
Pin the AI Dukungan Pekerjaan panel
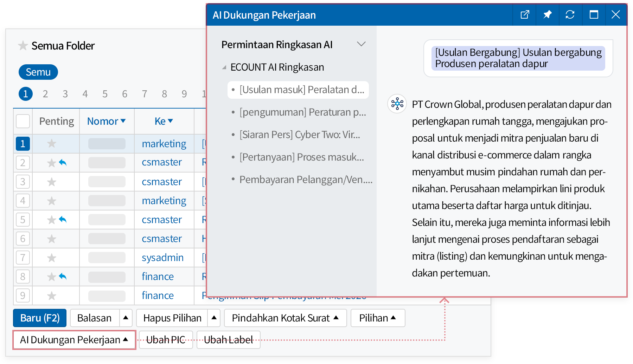click(548, 14)
